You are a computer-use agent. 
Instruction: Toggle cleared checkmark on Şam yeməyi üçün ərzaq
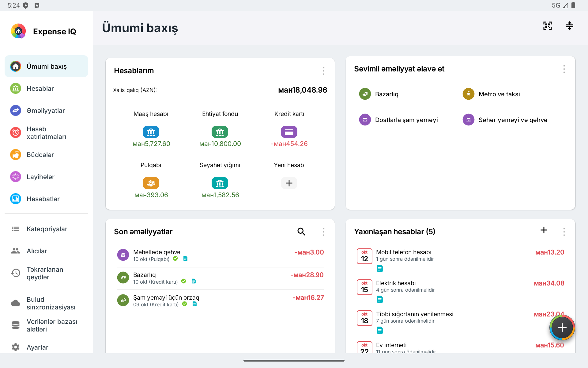click(185, 304)
